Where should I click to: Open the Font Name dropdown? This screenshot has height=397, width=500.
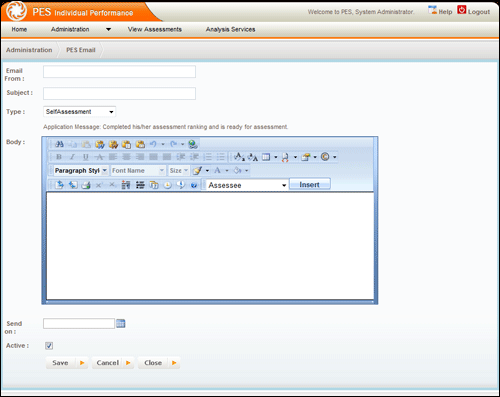(138, 171)
